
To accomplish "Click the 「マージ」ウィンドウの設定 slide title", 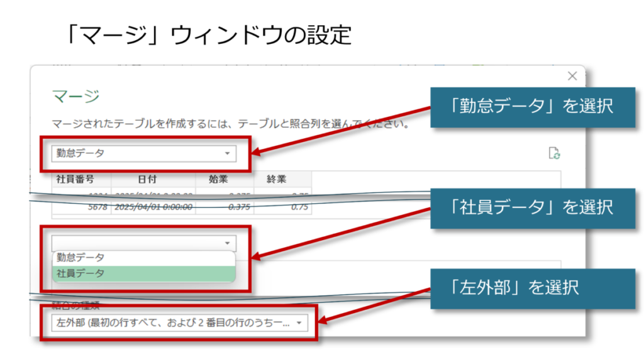I will tap(209, 35).
